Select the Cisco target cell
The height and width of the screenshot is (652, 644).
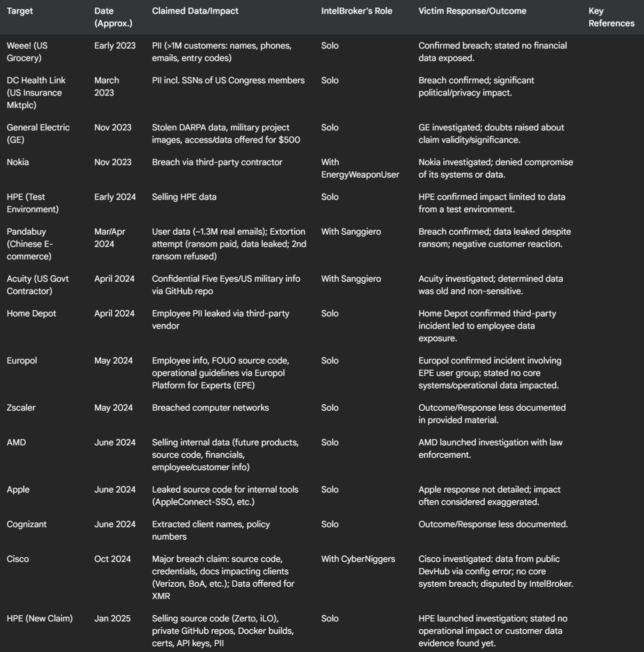pos(18,559)
